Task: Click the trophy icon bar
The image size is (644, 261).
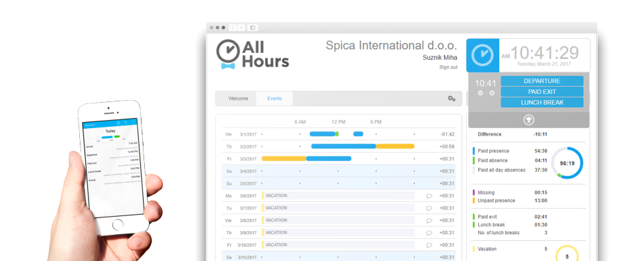Action: click(x=529, y=120)
